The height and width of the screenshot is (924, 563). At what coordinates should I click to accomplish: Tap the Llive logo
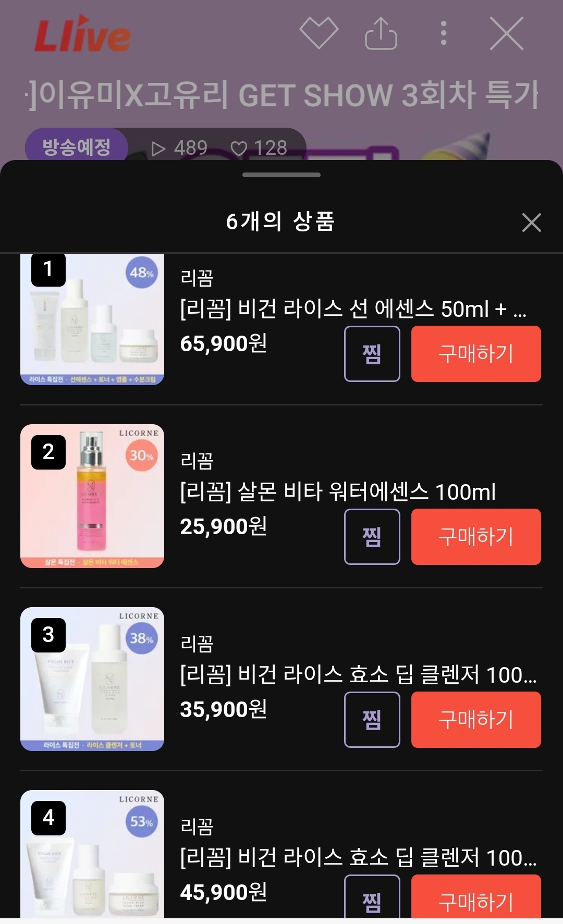coord(82,35)
